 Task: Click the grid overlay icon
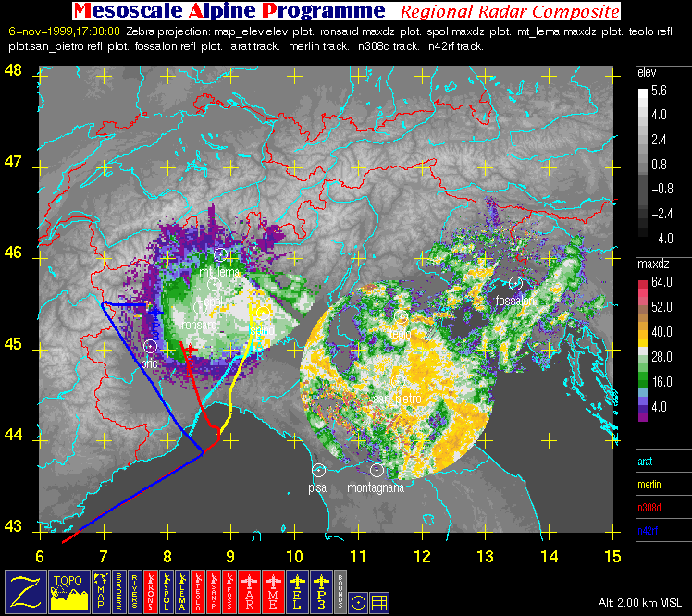(x=379, y=603)
